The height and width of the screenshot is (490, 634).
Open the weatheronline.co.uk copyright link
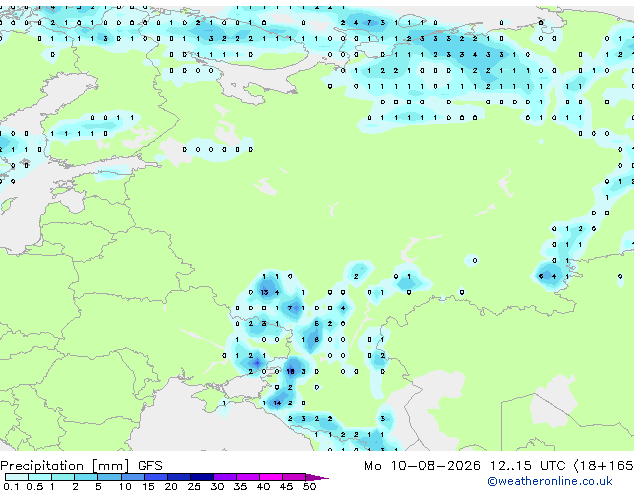[550, 481]
